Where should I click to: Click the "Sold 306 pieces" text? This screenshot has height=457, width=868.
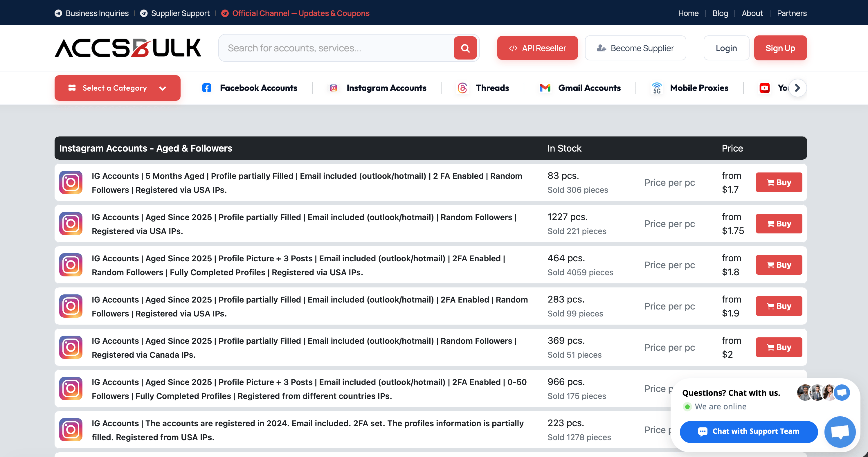point(577,190)
